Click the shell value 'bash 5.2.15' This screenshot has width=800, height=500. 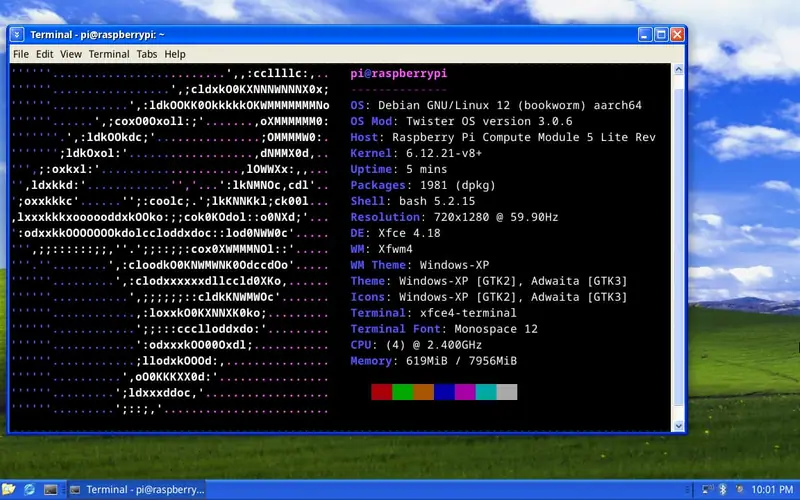click(x=437, y=201)
